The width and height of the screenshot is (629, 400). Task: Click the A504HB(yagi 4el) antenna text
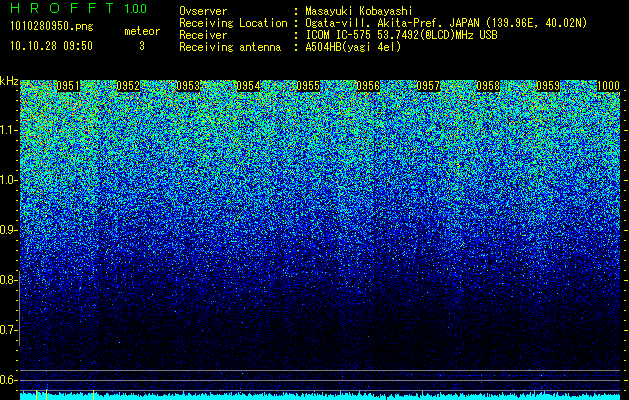click(353, 47)
